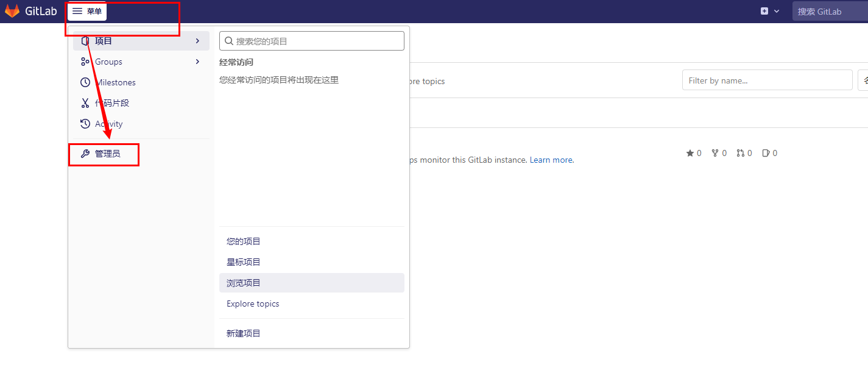The image size is (868, 373).
Task: Click the GitLab wordmark text
Action: (x=41, y=11)
